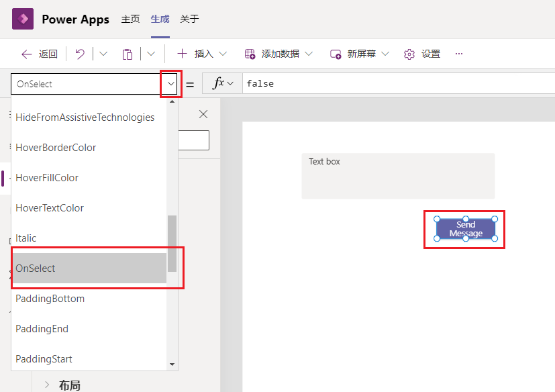Click the property list scroll up arrow
This screenshot has width=555, height=392.
point(172,101)
